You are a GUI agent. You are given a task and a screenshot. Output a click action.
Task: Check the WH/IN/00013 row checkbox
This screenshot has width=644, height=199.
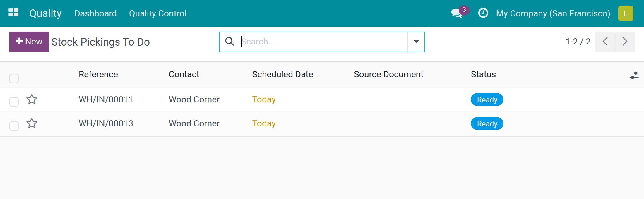pyautogui.click(x=14, y=126)
